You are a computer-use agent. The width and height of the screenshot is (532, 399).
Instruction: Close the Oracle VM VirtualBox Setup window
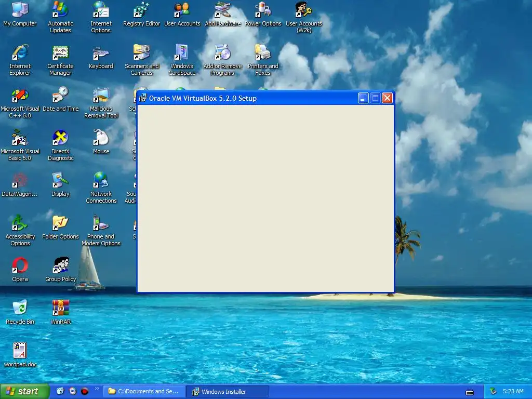[x=387, y=98]
